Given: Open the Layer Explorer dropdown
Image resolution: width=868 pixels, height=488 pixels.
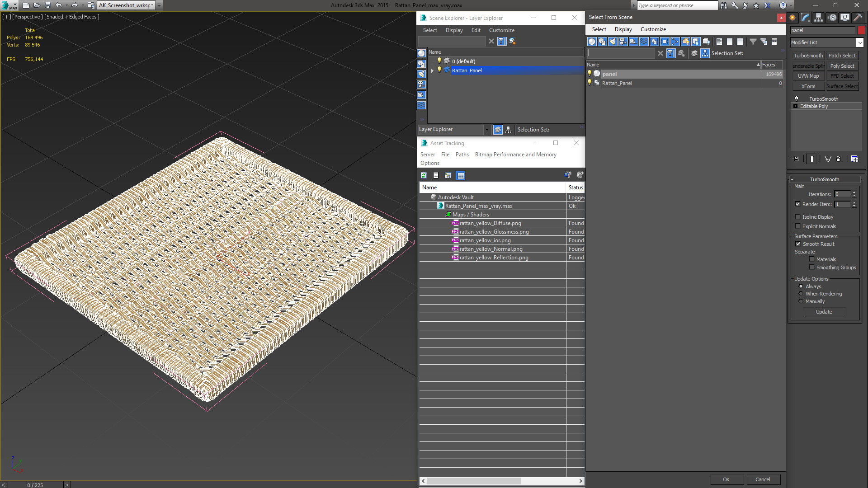Looking at the screenshot, I should pyautogui.click(x=487, y=130).
